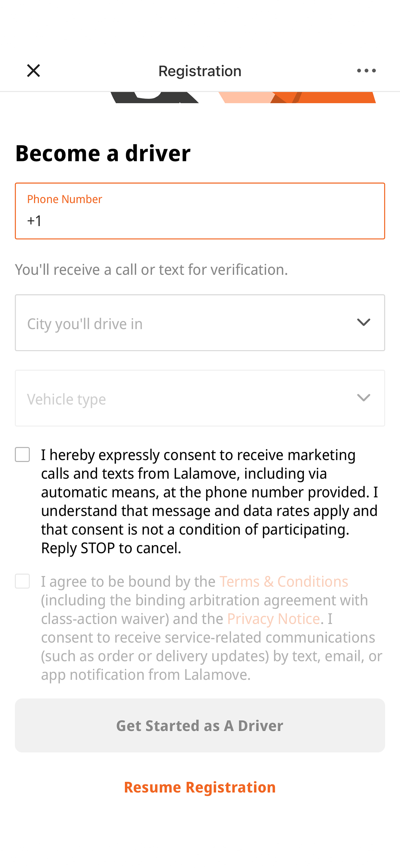Tap the Resume Registration link
Screen dimensions: 400x868
point(199,787)
